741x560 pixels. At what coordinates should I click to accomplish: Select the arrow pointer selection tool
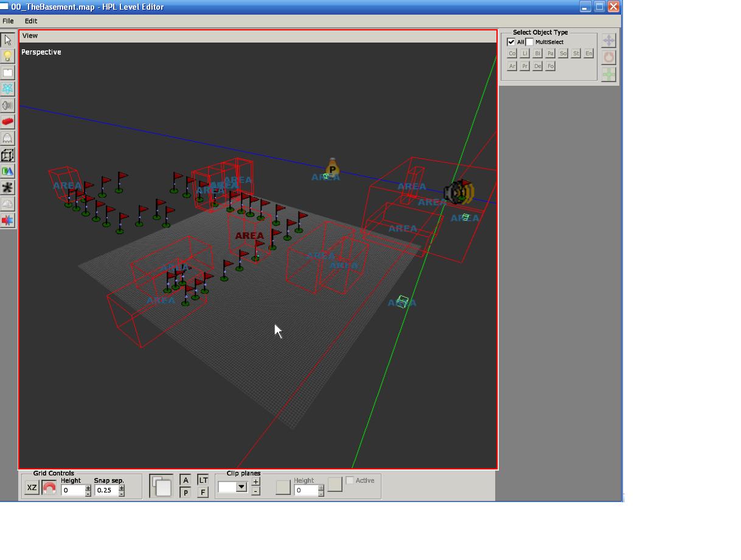point(7,40)
